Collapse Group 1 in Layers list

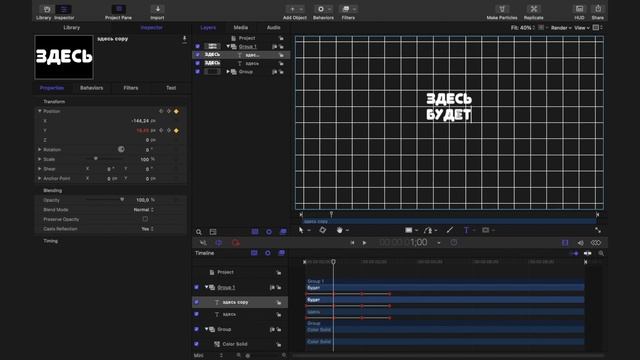[228, 47]
